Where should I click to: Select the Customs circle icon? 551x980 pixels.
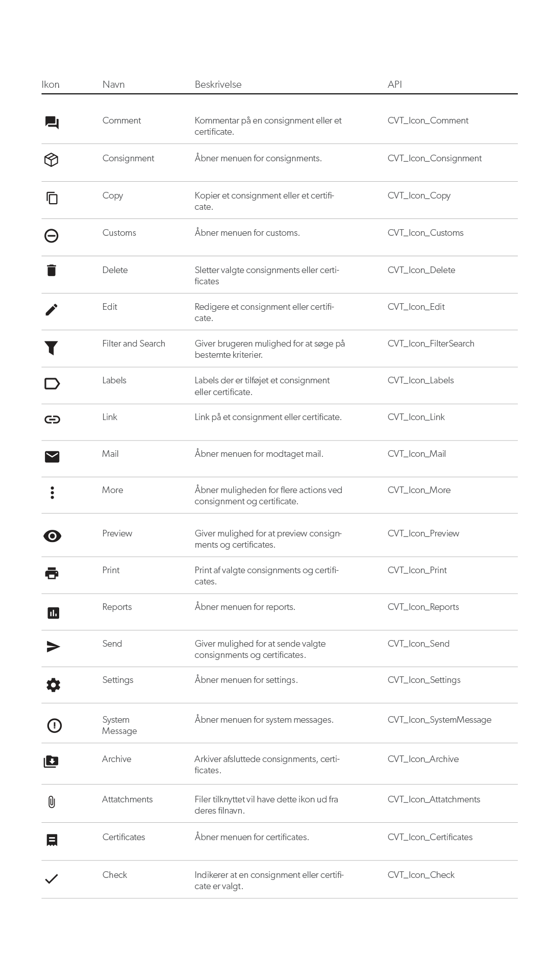point(52,236)
